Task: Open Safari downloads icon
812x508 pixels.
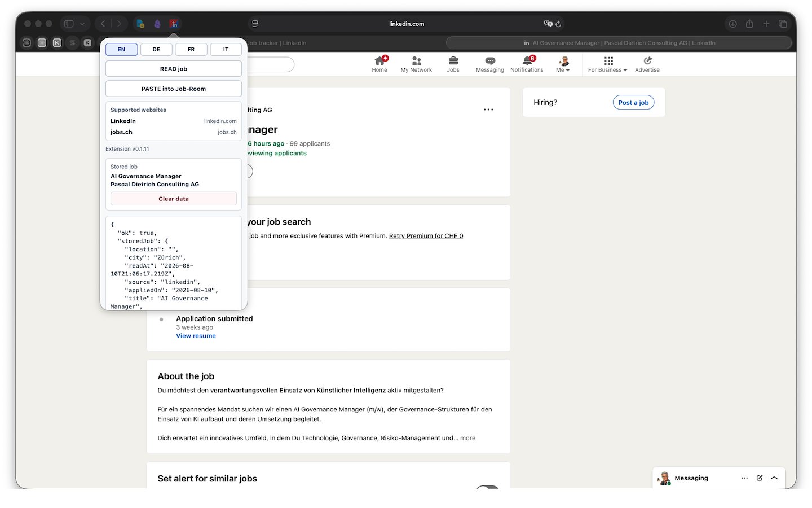Action: click(x=732, y=24)
